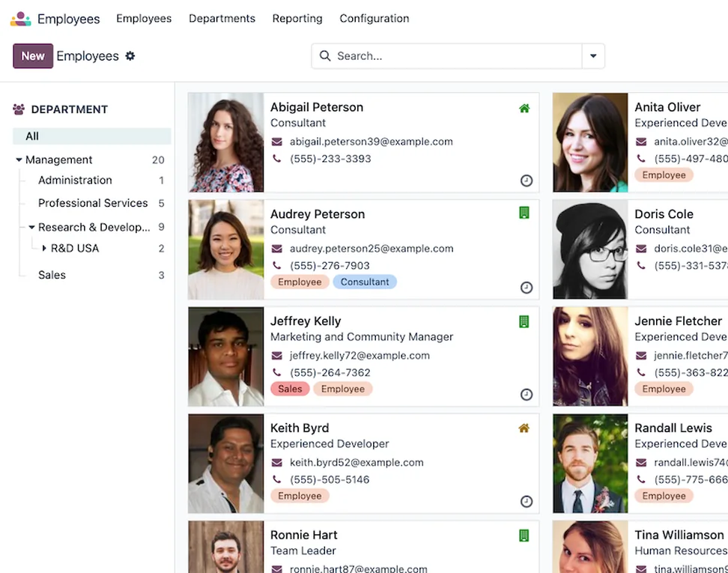Screen dimensions: 728x573
Task: Click the name Jennie Fletcher
Action: tap(679, 321)
